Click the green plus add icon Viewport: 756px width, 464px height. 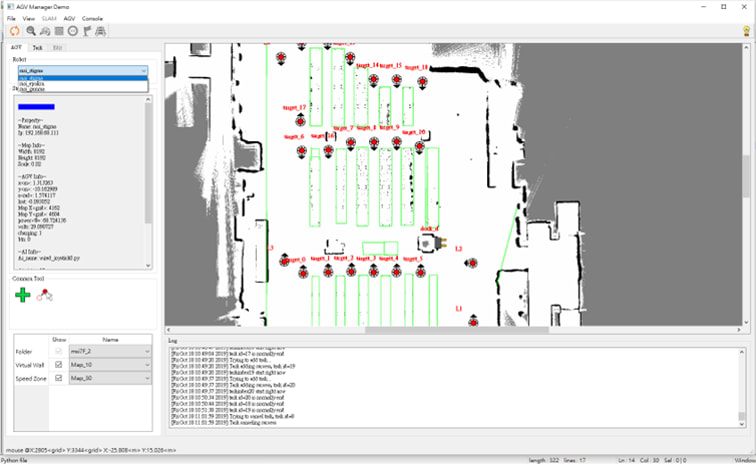(x=23, y=295)
